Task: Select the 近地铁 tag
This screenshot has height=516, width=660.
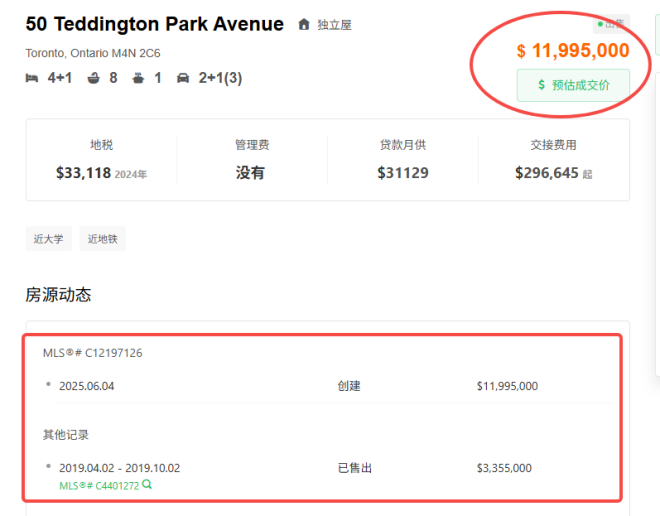Action: tap(103, 239)
